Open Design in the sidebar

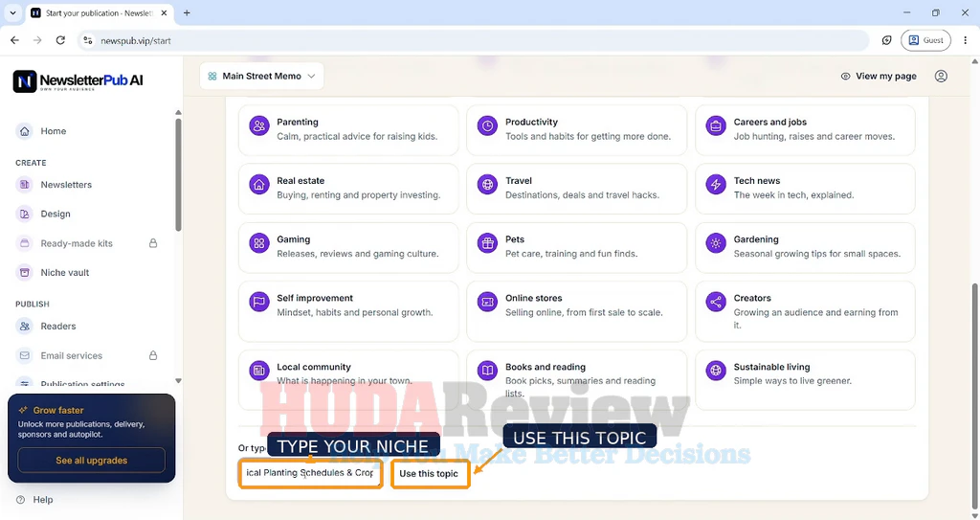tap(55, 214)
